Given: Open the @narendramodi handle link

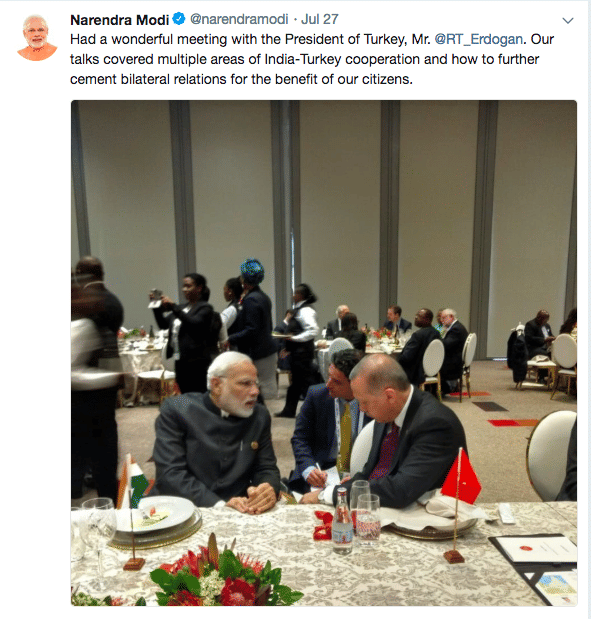Looking at the screenshot, I should pyautogui.click(x=239, y=19).
